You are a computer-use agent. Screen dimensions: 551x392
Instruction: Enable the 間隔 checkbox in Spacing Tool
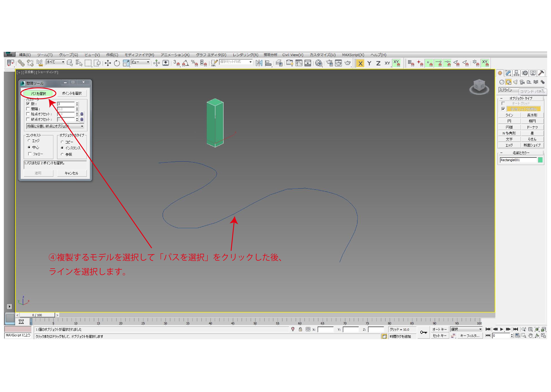pyautogui.click(x=28, y=109)
